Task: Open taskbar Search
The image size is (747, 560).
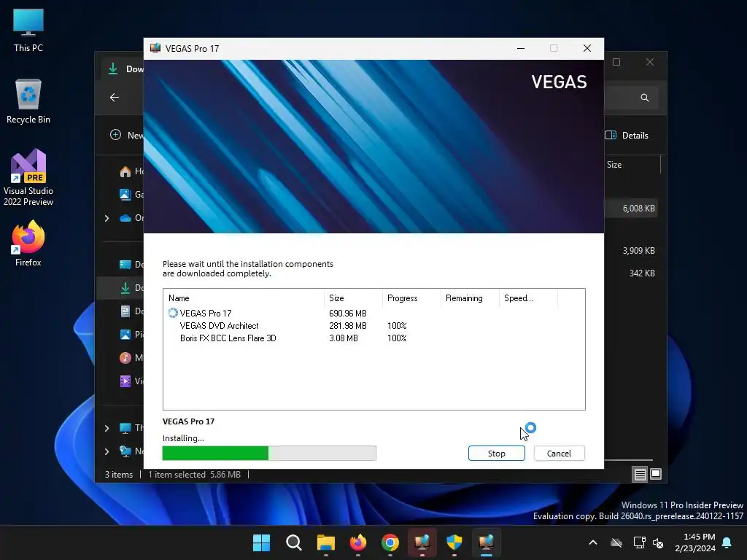Action: coord(293,542)
